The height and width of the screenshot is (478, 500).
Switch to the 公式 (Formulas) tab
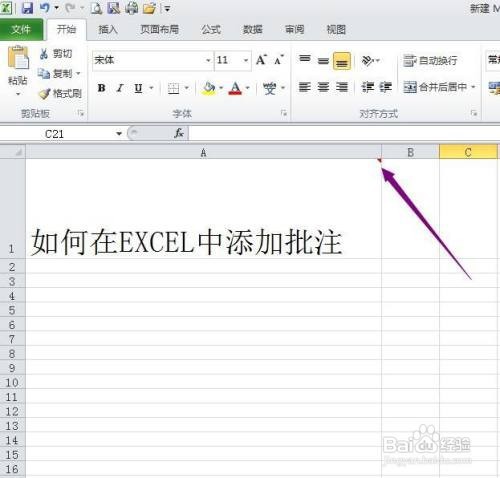tap(211, 30)
